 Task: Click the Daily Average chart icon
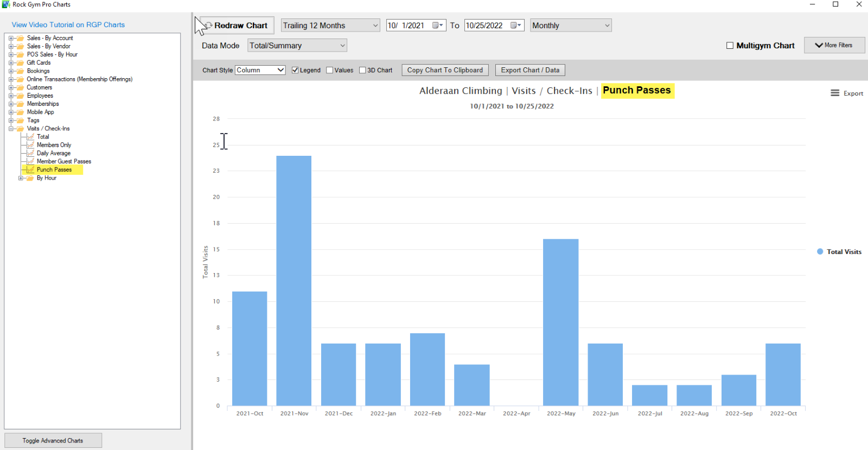click(30, 153)
